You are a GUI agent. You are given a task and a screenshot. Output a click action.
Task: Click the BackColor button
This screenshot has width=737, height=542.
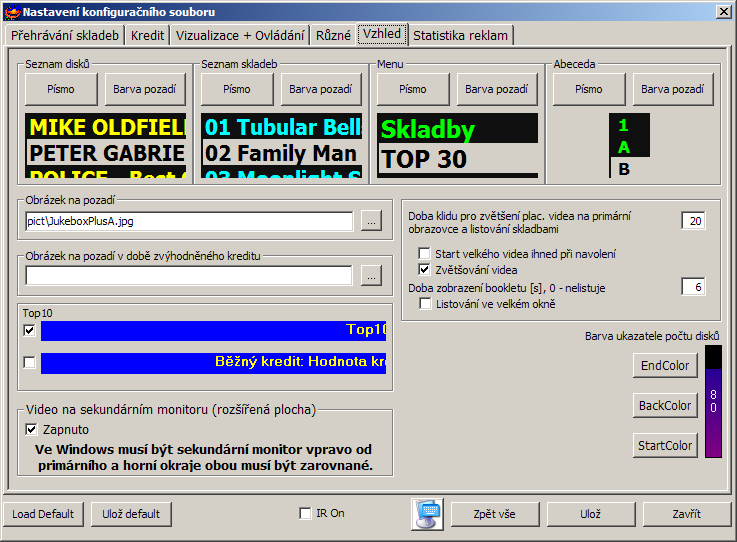click(x=665, y=405)
